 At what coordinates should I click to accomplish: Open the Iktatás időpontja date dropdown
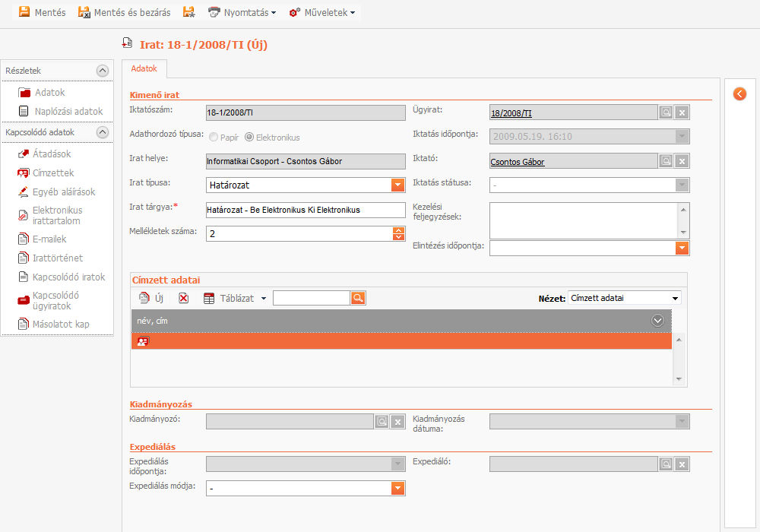tap(682, 137)
